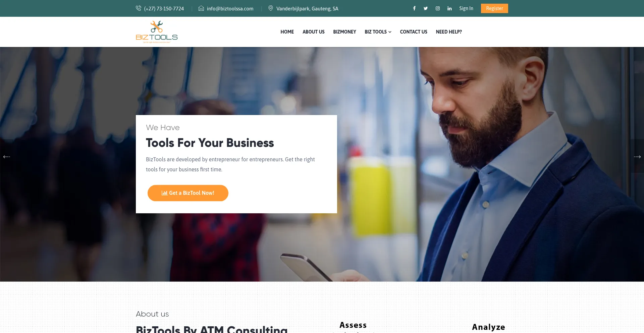Click the Sign In link

pyautogui.click(x=466, y=8)
